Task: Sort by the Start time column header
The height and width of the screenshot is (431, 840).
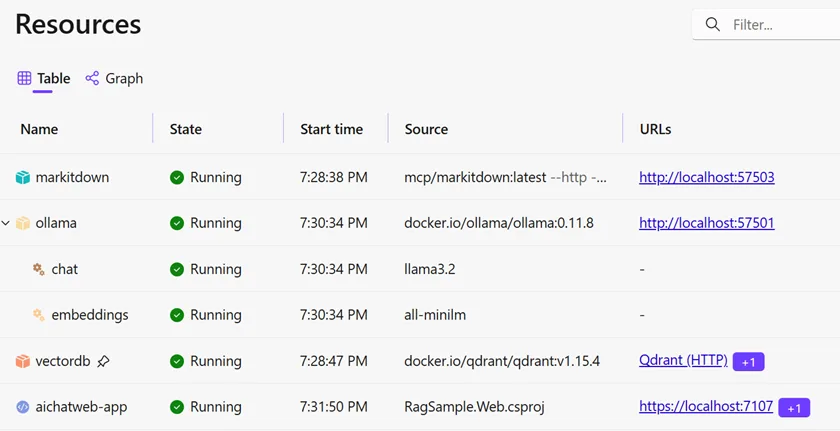Action: (331, 129)
